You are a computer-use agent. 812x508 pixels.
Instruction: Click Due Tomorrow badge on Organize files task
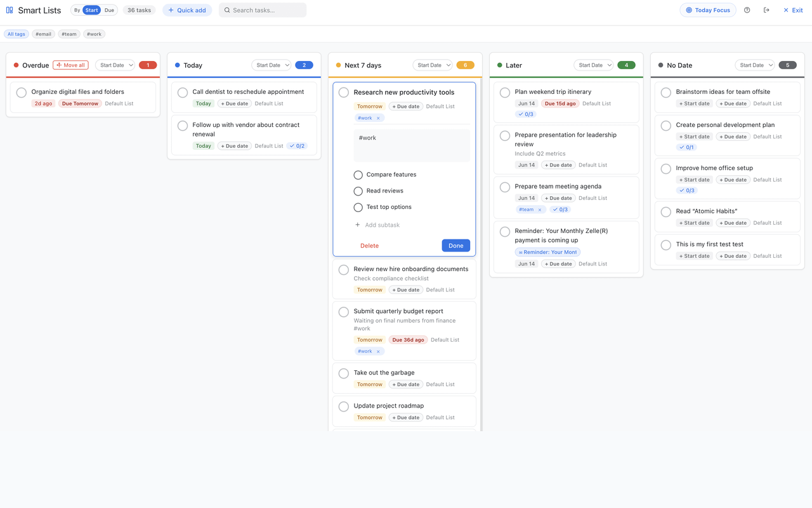tap(80, 104)
